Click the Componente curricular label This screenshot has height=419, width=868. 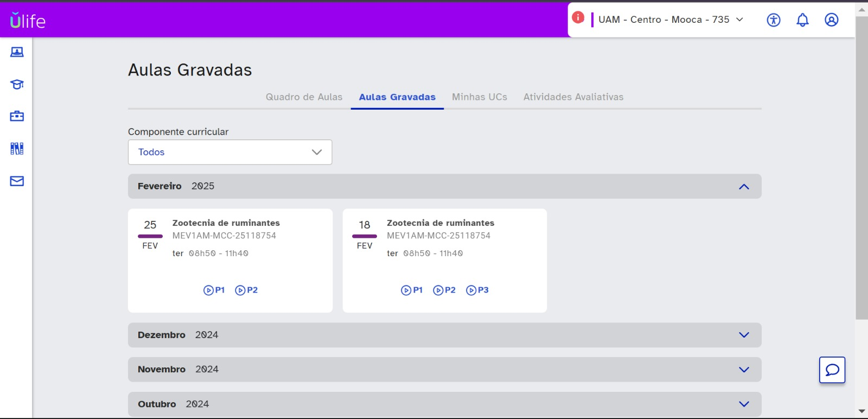[178, 132]
